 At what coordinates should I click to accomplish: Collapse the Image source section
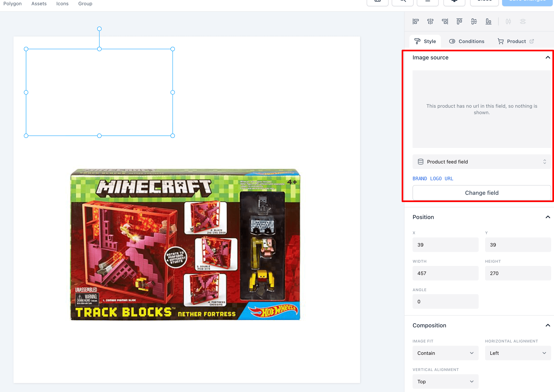[548, 57]
